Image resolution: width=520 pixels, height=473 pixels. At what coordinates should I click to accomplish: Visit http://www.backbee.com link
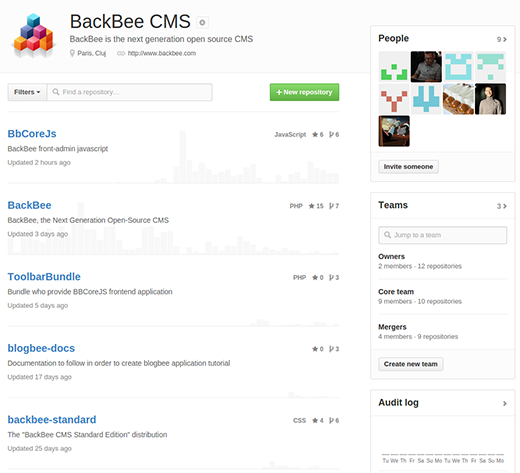click(x=162, y=53)
